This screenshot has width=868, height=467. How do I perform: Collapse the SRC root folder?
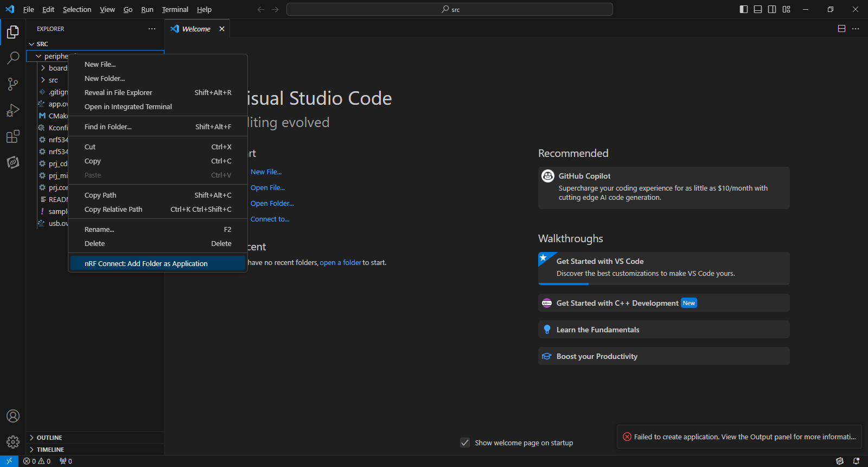(x=42, y=44)
